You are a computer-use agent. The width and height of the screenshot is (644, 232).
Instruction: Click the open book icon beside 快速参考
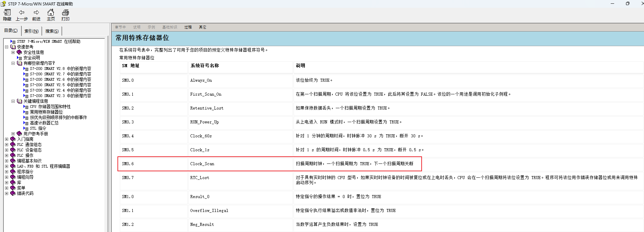[x=13, y=47]
